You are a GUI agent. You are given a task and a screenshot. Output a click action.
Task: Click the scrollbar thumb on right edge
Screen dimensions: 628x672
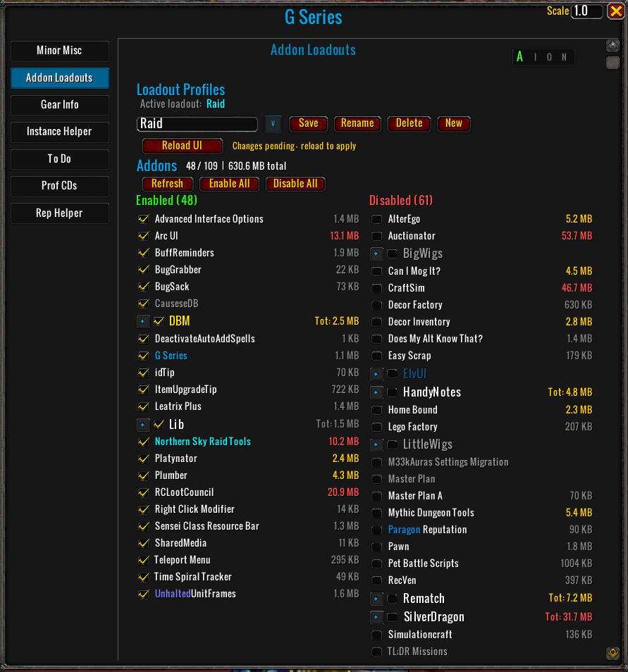612,63
